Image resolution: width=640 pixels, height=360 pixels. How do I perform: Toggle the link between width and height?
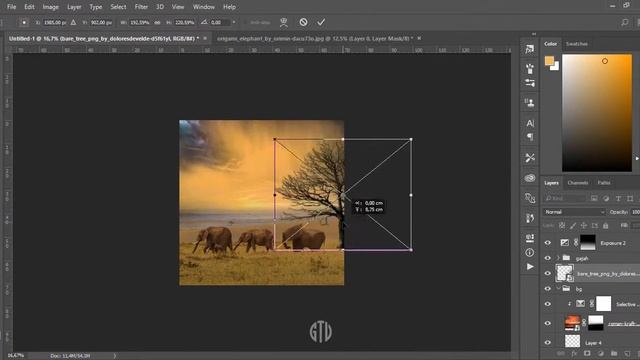coord(157,22)
